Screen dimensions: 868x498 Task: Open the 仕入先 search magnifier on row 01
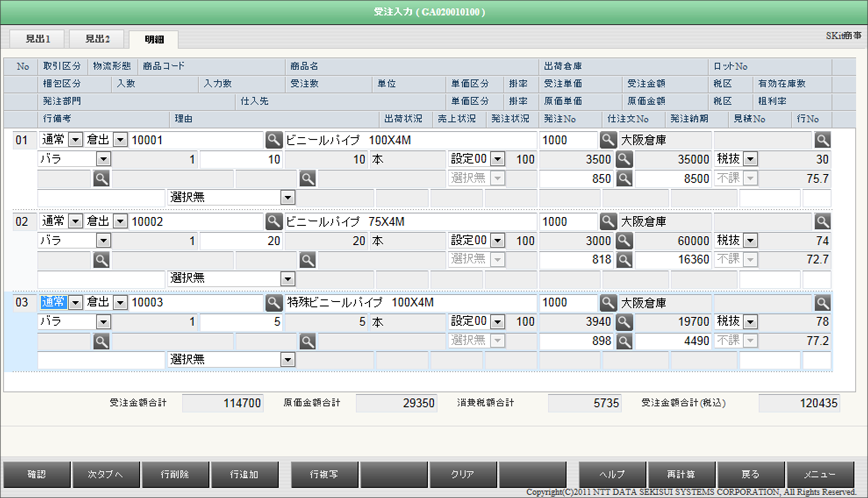[x=307, y=178]
